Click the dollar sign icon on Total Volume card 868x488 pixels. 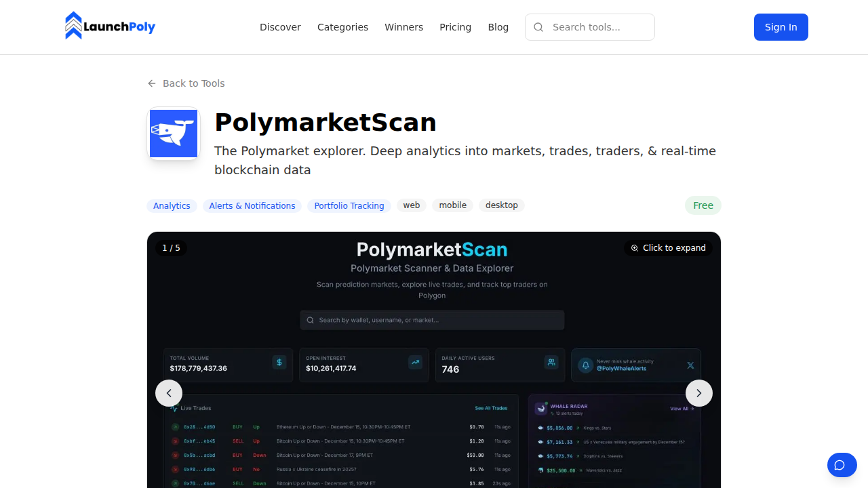coord(279,362)
